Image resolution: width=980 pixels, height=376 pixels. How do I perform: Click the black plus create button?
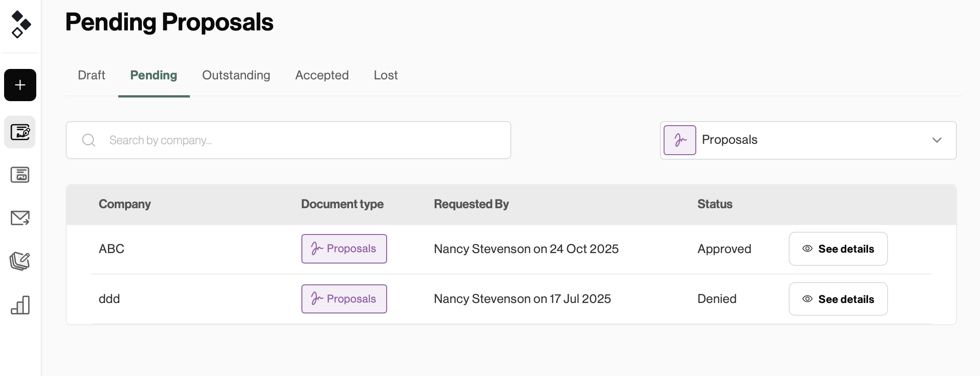[x=20, y=85]
